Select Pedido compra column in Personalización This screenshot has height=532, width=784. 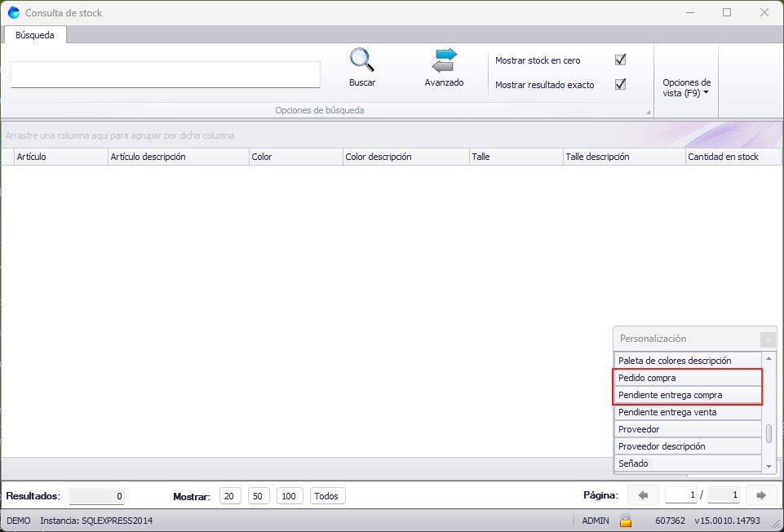(x=687, y=378)
